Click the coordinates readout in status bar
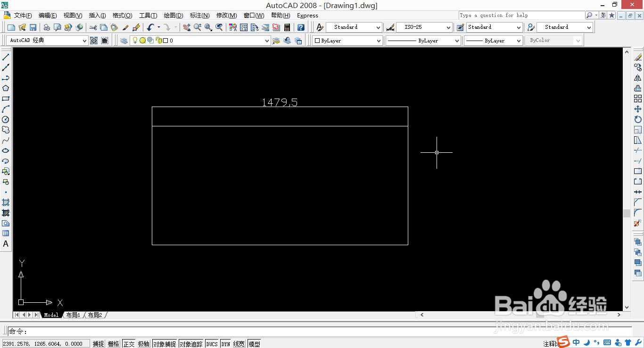The image size is (644, 348). 46,344
